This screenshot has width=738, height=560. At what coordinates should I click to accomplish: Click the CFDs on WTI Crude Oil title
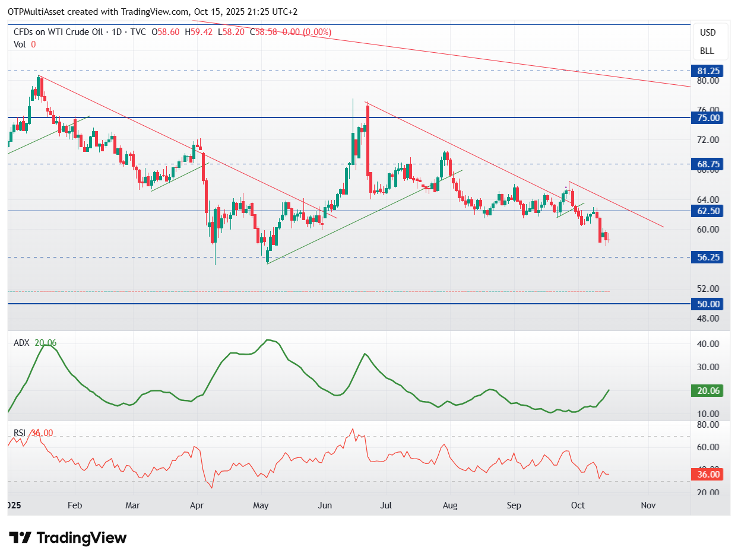tap(58, 32)
